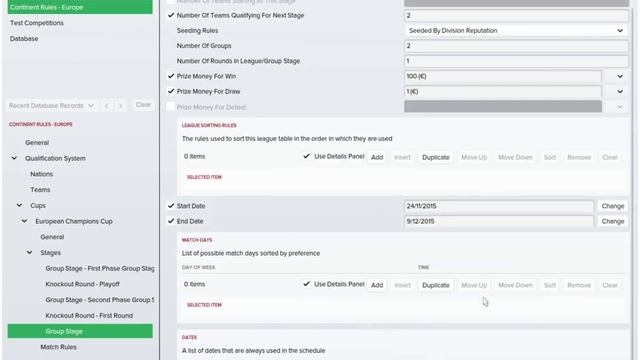Open Match Rules tree item
The height and width of the screenshot is (360, 640).
(x=58, y=347)
